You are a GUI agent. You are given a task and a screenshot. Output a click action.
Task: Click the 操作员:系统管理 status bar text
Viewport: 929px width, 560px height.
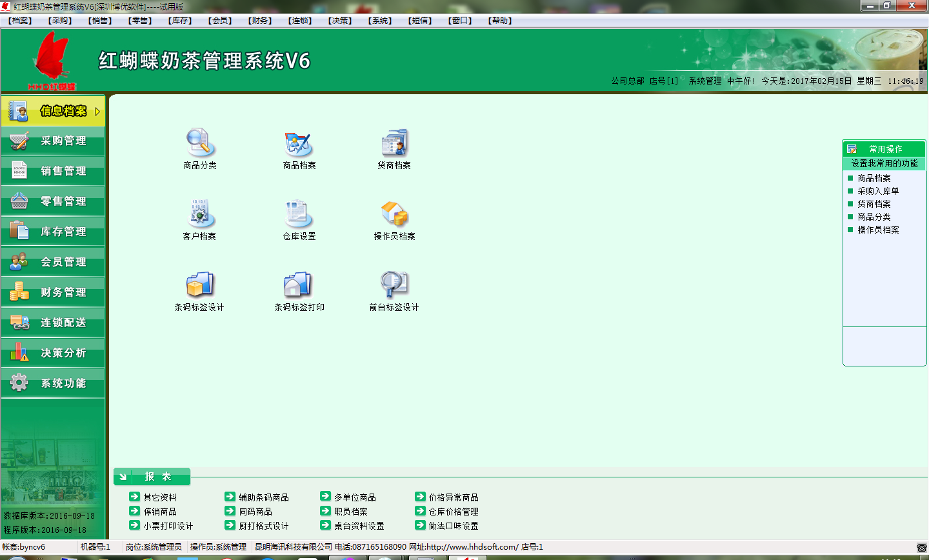pos(218,547)
